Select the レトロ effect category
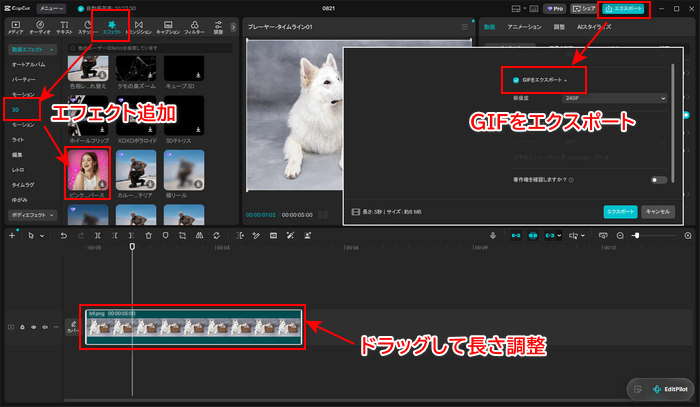Image resolution: width=700 pixels, height=407 pixels. point(18,170)
